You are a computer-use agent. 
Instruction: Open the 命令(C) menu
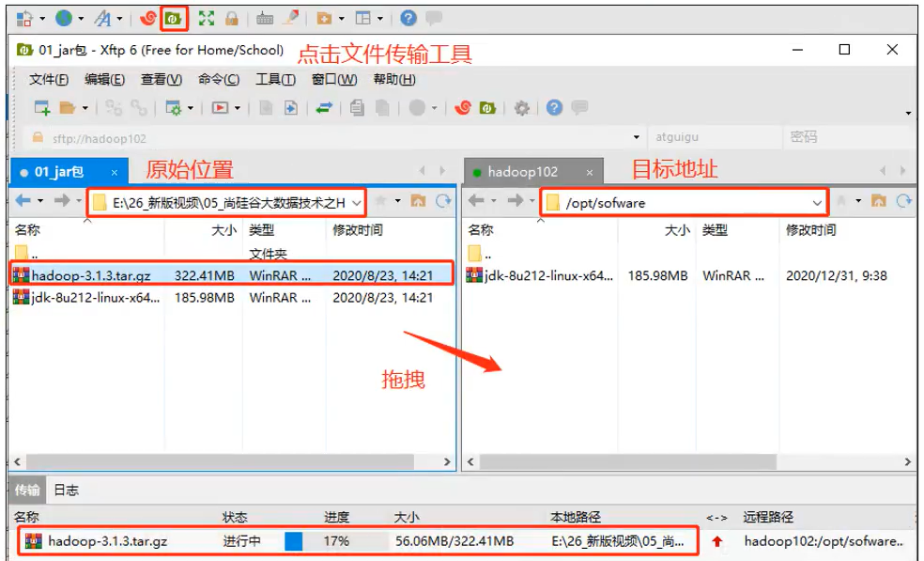point(219,79)
